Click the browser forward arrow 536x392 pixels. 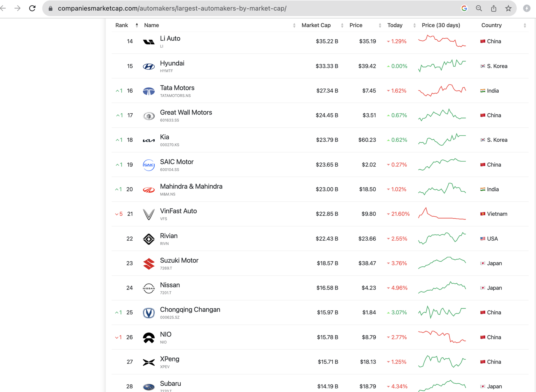click(17, 8)
